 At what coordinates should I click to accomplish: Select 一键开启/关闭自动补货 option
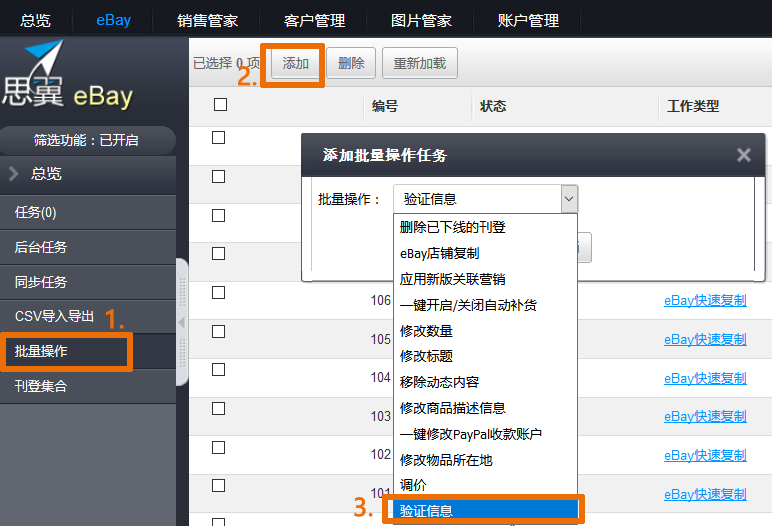485,305
